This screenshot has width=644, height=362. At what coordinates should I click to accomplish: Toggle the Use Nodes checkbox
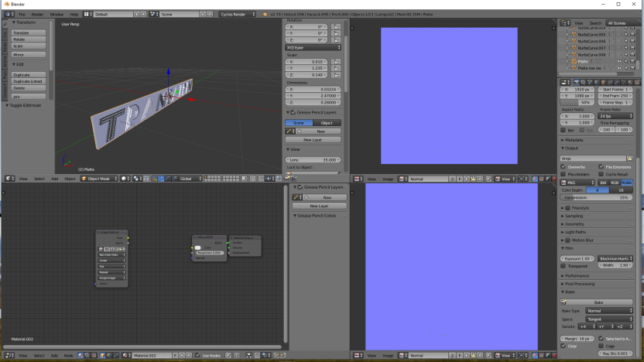click(198, 356)
